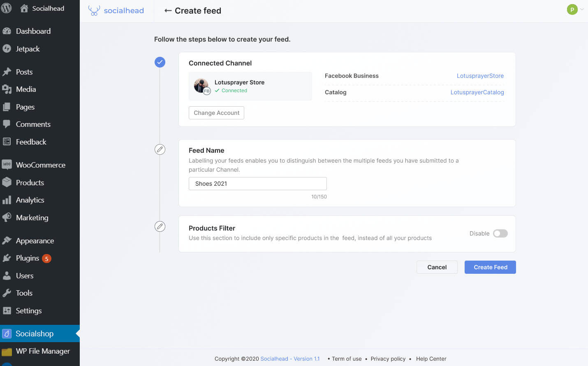Click the WP File Manager folder icon
588x366 pixels.
point(7,351)
